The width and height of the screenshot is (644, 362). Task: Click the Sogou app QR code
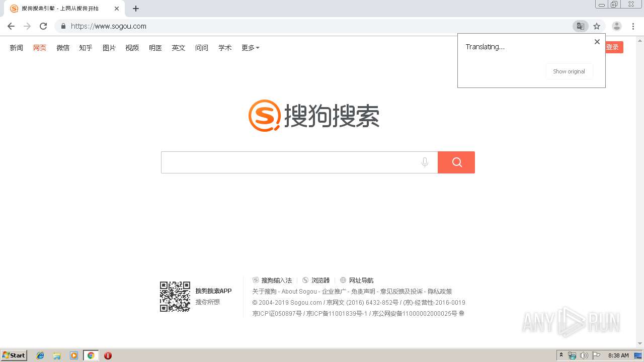tap(175, 297)
